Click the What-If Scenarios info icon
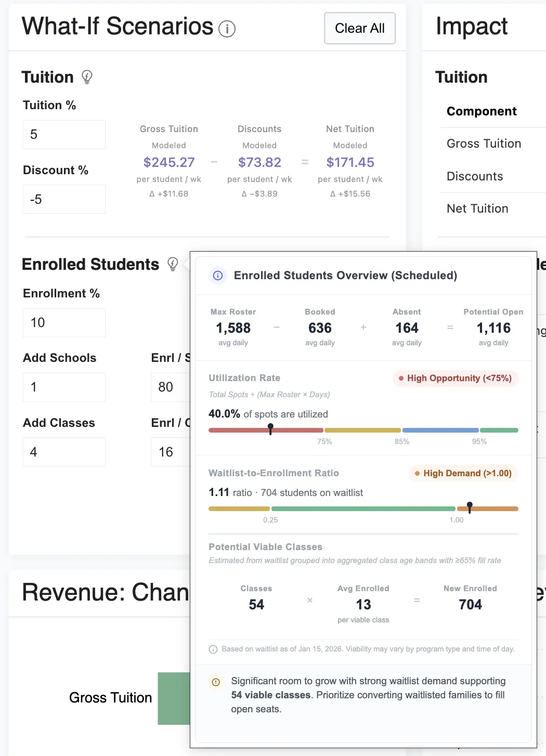This screenshot has height=756, width=546. tap(227, 29)
